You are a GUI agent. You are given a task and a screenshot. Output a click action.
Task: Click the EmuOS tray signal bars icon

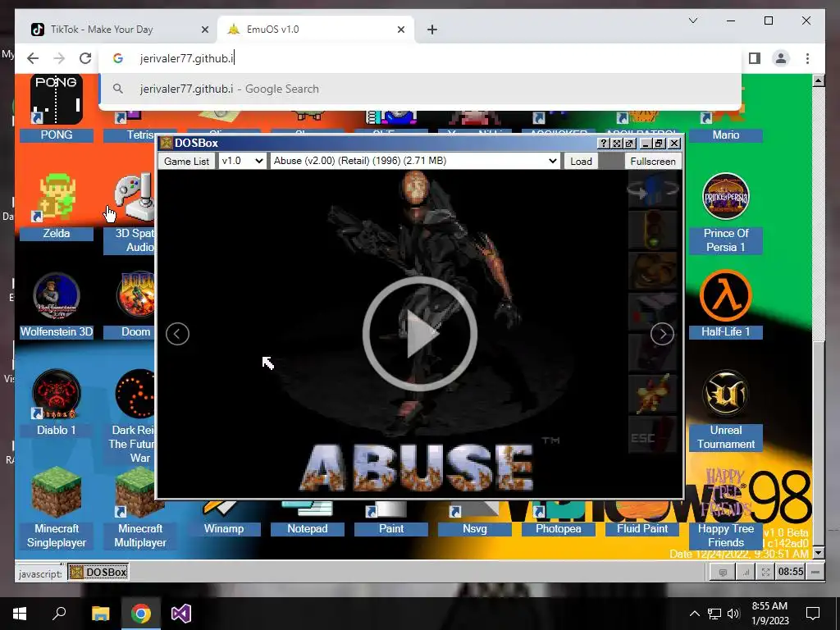click(x=745, y=572)
